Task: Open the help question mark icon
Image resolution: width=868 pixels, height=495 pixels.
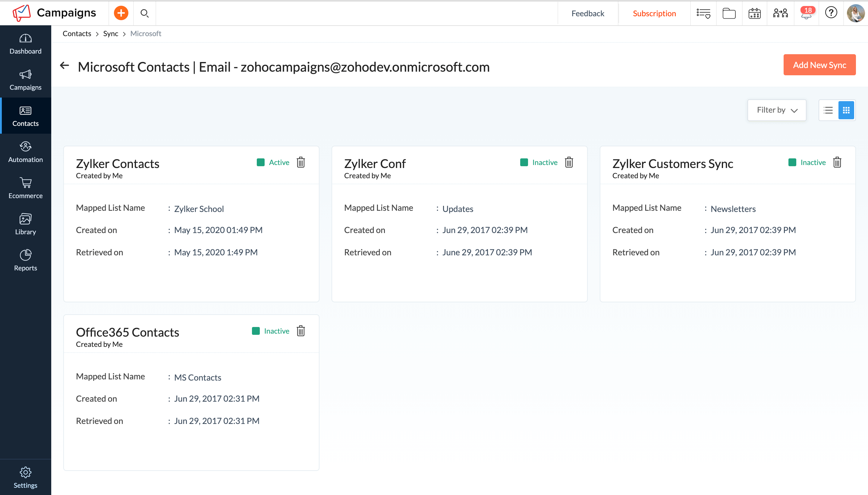Action: tap(831, 13)
